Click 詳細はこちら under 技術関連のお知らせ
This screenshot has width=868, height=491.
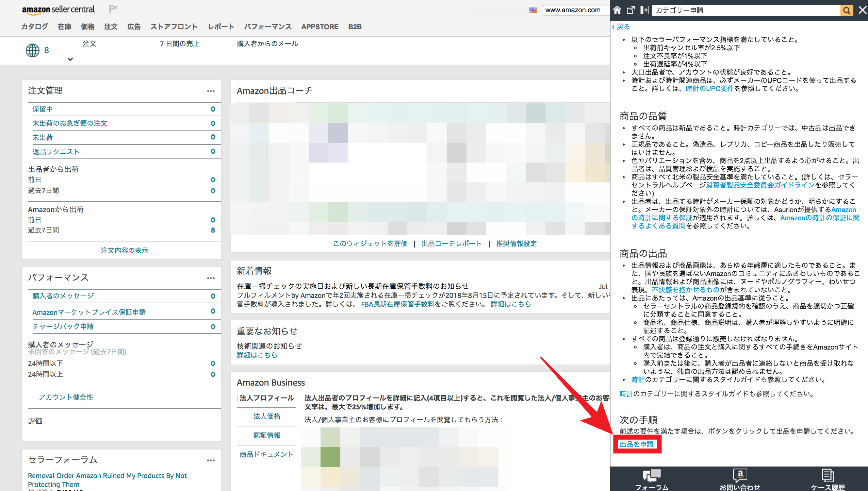tap(257, 355)
